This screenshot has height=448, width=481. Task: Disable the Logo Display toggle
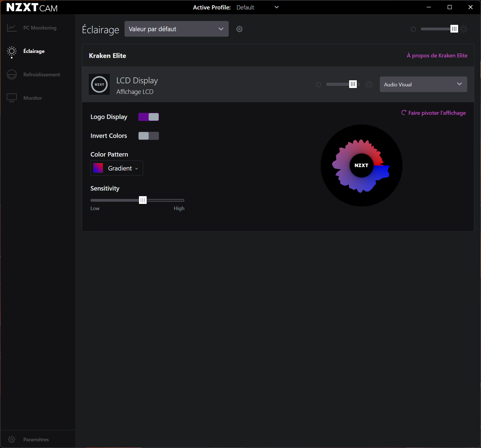(149, 117)
